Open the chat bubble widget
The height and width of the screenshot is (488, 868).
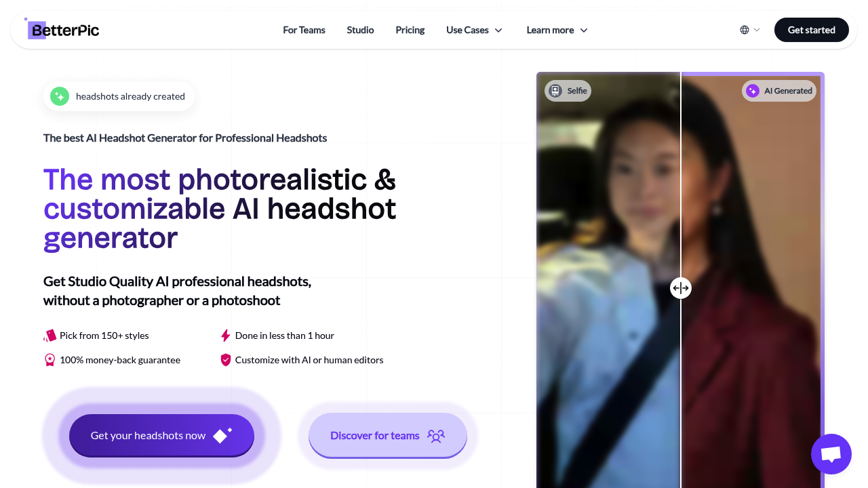click(x=831, y=454)
